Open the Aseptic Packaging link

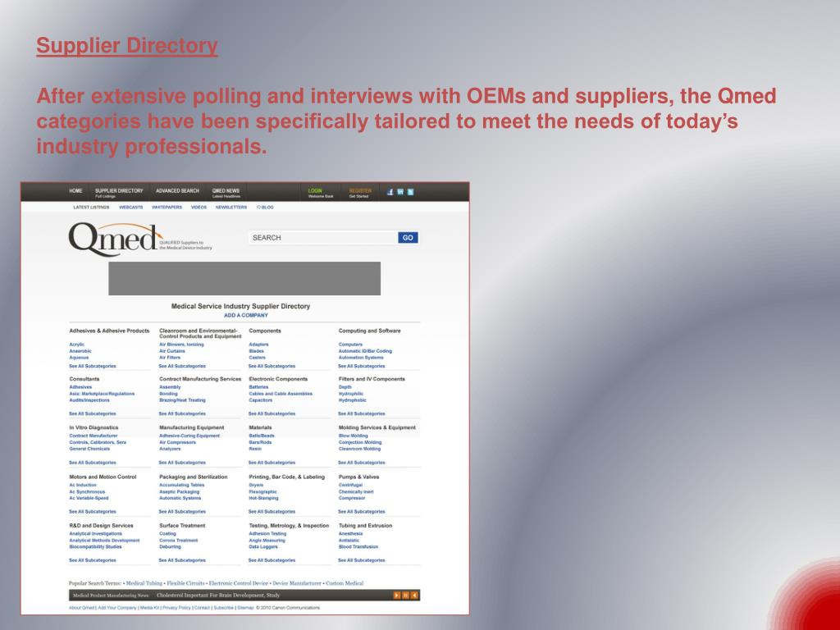tap(179, 492)
